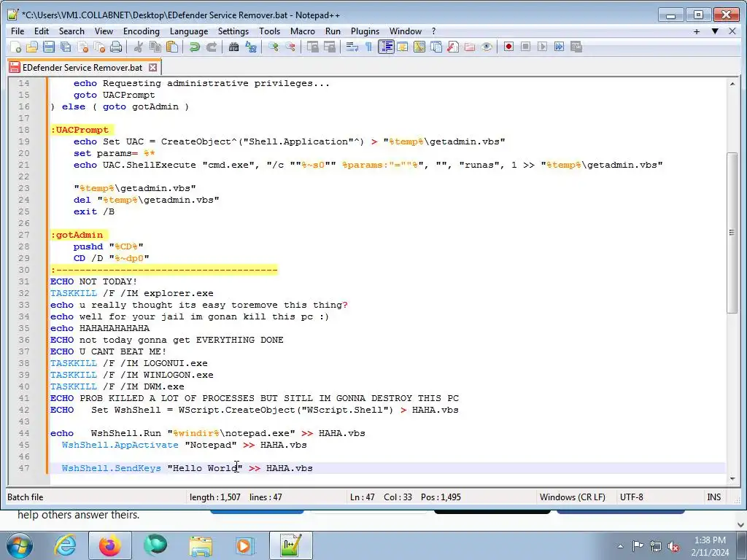Click the stop macro recording button
Viewport: 747px width, 560px height.
525,47
